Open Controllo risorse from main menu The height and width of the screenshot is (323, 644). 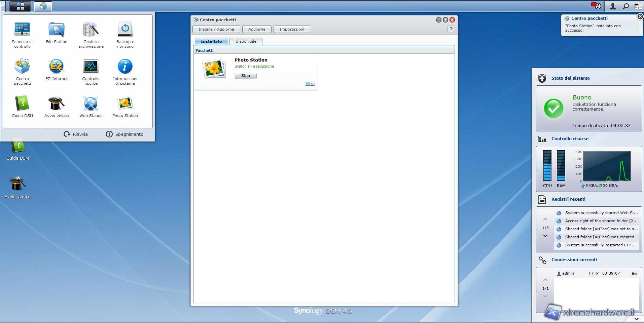click(x=91, y=67)
